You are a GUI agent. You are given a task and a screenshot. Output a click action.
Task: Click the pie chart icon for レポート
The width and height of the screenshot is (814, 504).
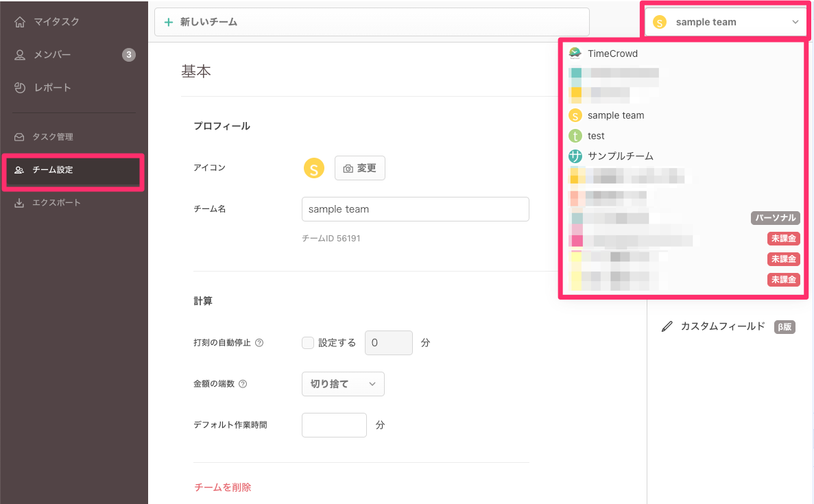(x=20, y=88)
